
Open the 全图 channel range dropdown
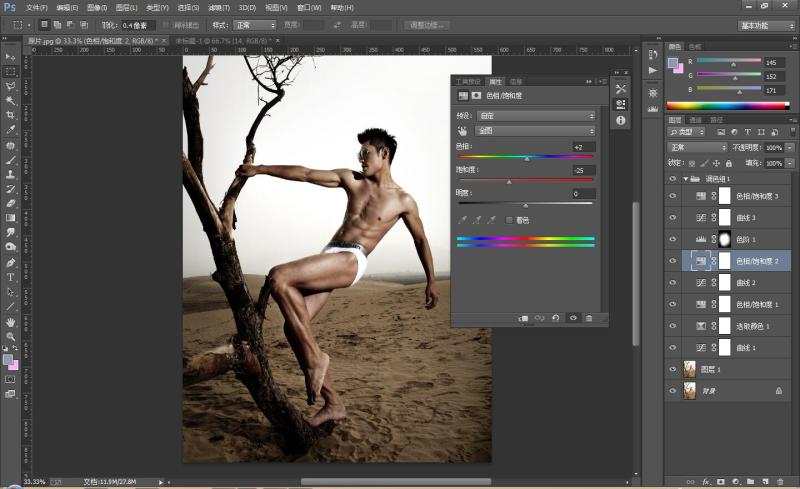537,131
